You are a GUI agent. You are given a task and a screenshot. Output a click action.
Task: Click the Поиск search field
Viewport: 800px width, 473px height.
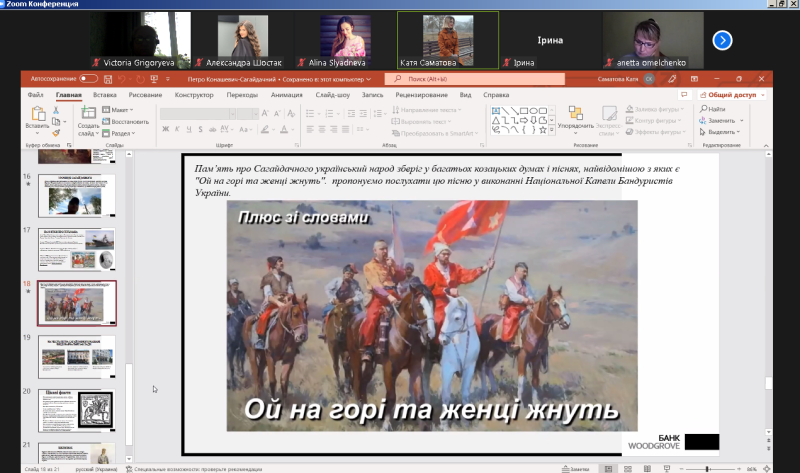474,79
